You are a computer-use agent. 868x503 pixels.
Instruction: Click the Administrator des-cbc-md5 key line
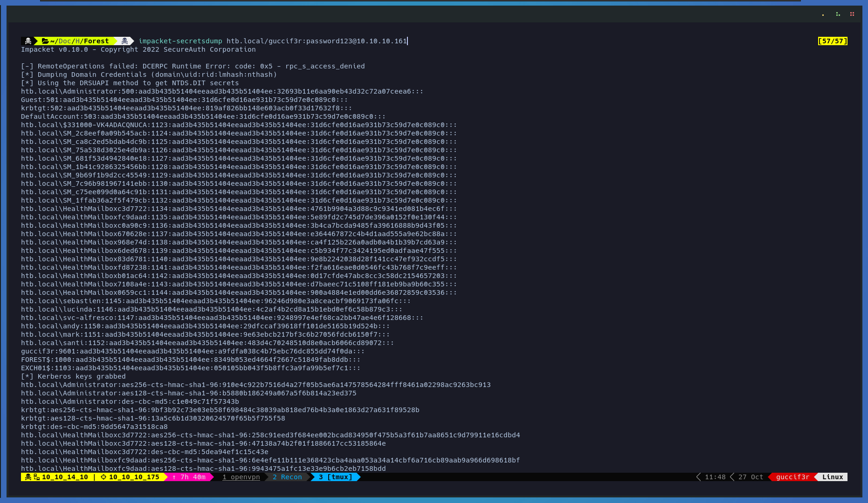click(130, 401)
